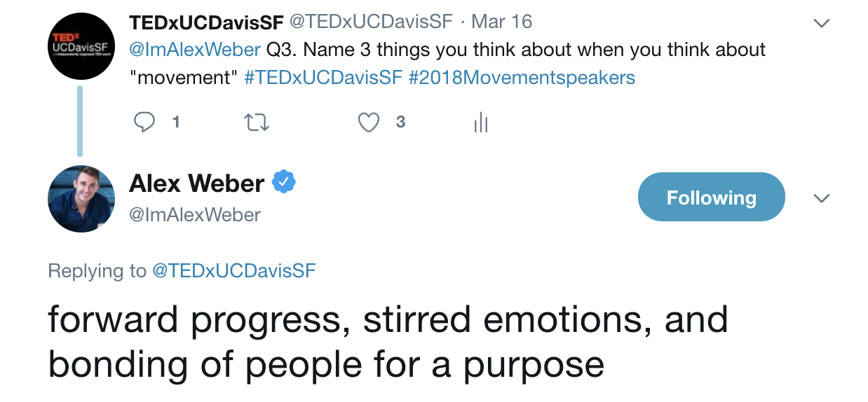Retweet the TEDxUCDavisSF tweet
Screen dimensions: 868x402
(x=256, y=123)
